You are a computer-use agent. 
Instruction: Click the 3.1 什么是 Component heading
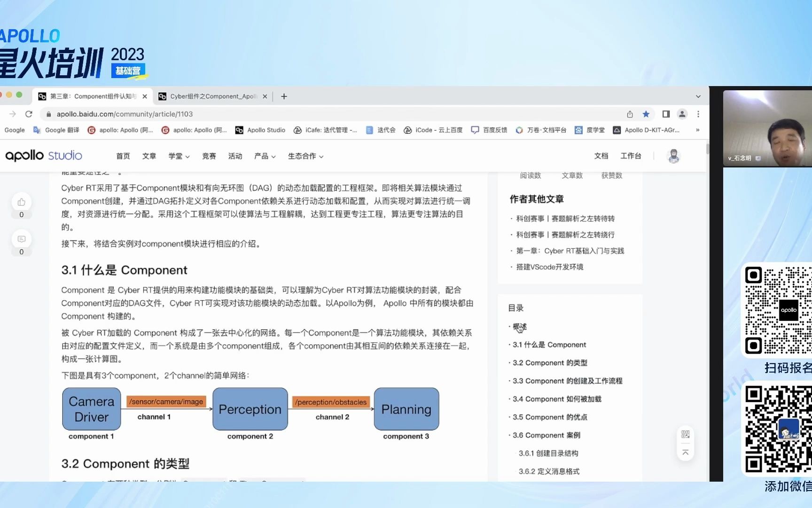pos(124,270)
